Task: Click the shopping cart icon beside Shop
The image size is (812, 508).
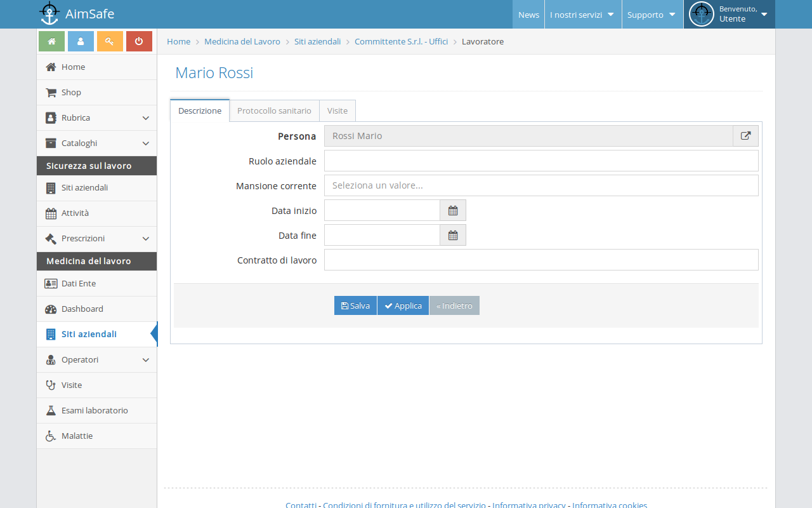Action: pos(51,92)
